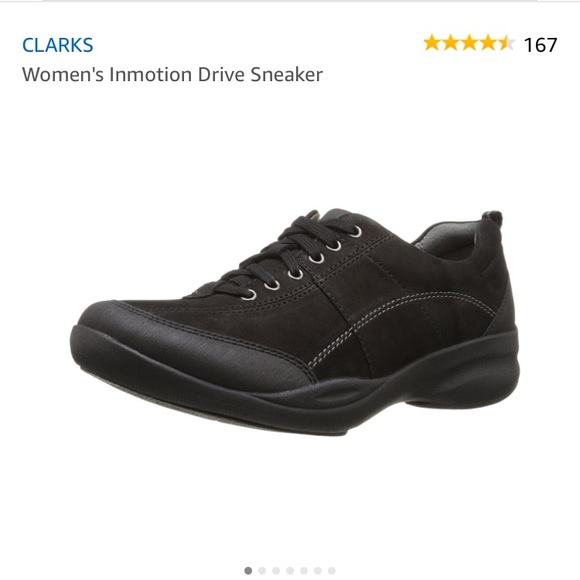Select the Women's Inmotion Drive Sneaker title

172,74
